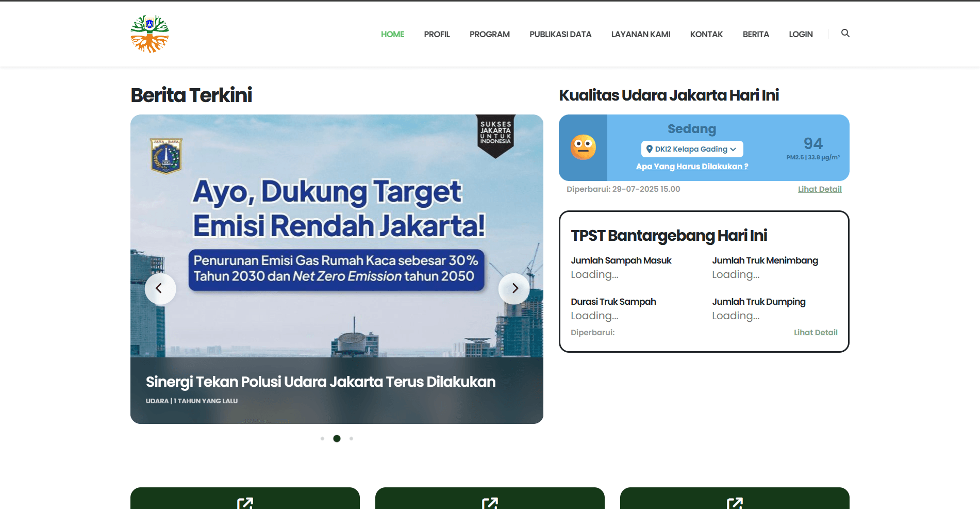This screenshot has width=980, height=509.
Task: Go to the previous carousel slide
Action: pos(160,288)
